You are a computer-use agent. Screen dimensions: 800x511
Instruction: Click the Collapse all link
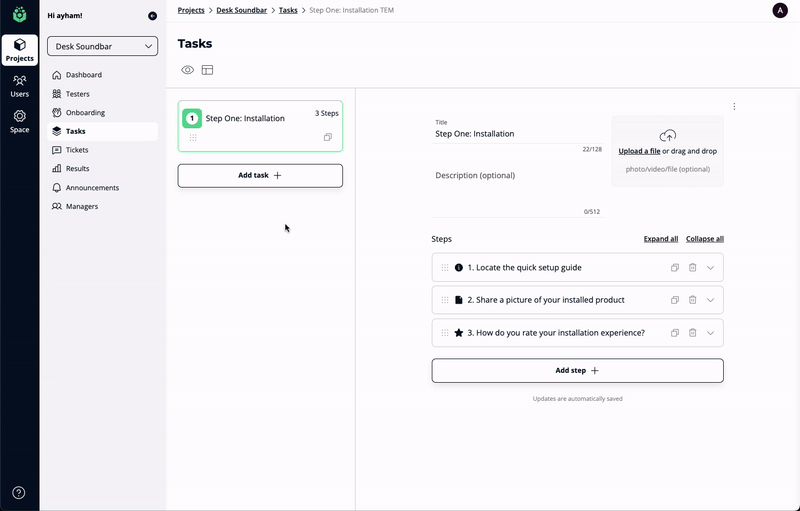tap(705, 239)
